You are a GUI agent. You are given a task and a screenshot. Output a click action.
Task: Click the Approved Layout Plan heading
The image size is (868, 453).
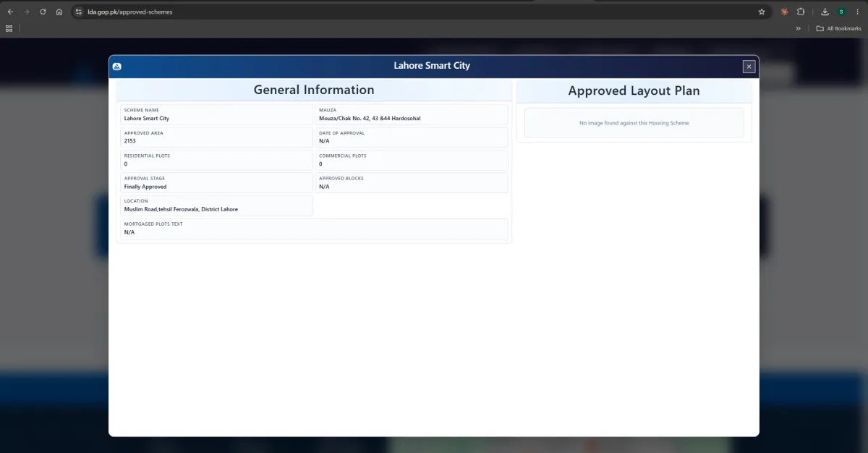[x=634, y=91]
